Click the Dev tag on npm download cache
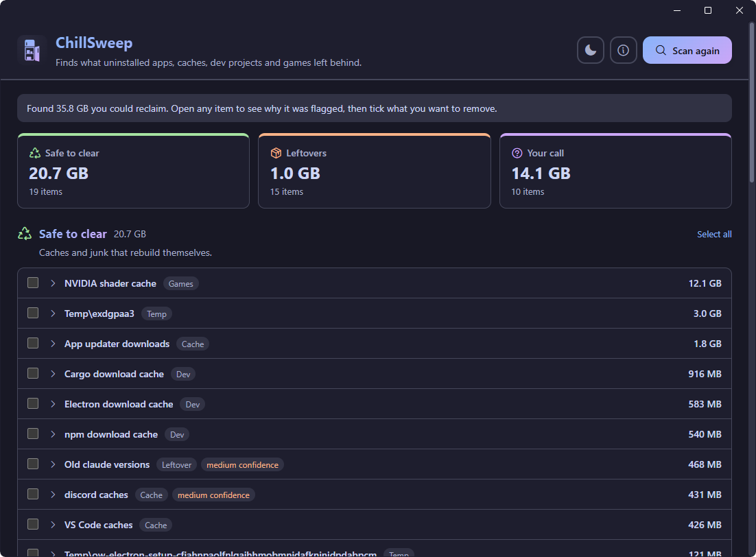756x557 pixels. click(x=177, y=434)
